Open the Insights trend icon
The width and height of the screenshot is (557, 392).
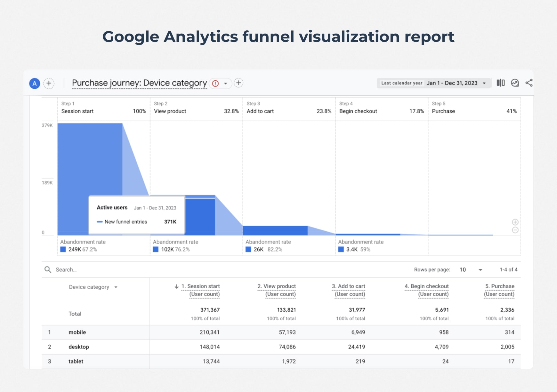point(515,83)
